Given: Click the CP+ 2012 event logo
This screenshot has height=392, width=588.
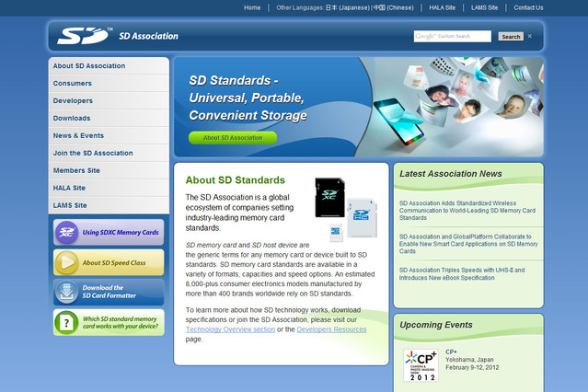Looking at the screenshot, I should click(x=421, y=365).
